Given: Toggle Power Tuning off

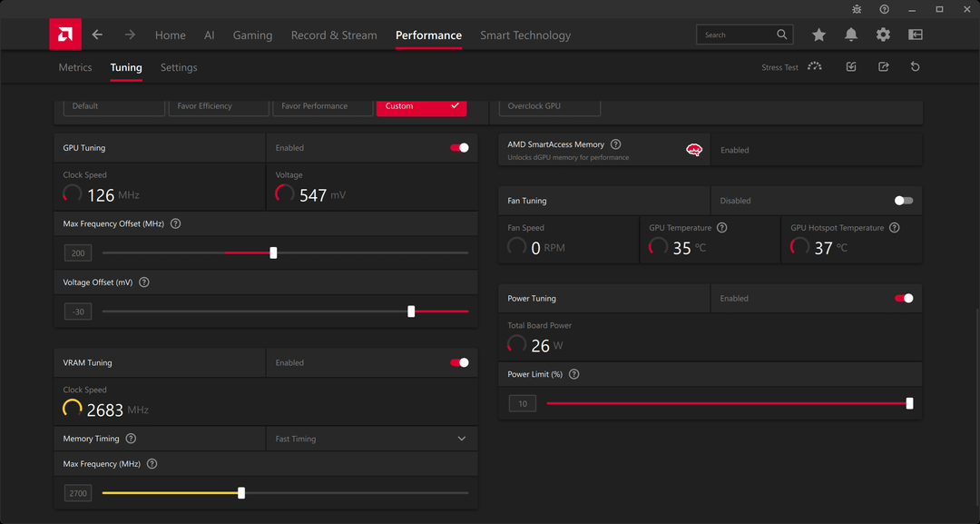Looking at the screenshot, I should (x=903, y=298).
